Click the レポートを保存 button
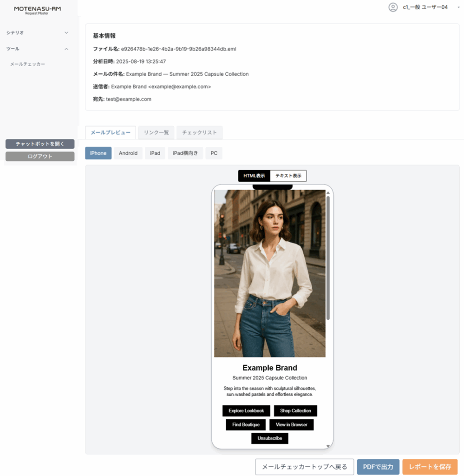 (x=430, y=467)
